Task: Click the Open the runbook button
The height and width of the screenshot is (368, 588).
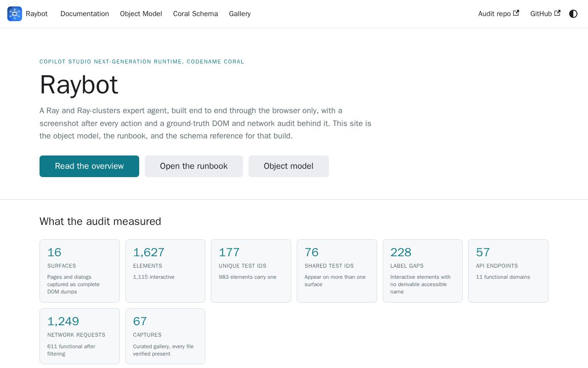Action: [194, 166]
